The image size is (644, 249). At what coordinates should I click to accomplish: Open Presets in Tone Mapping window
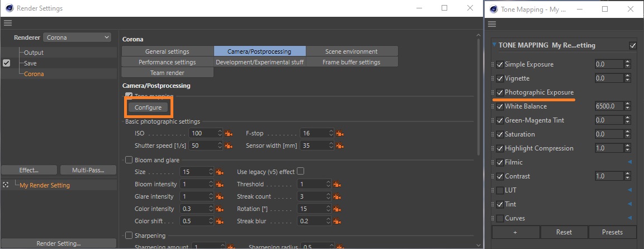(612, 232)
